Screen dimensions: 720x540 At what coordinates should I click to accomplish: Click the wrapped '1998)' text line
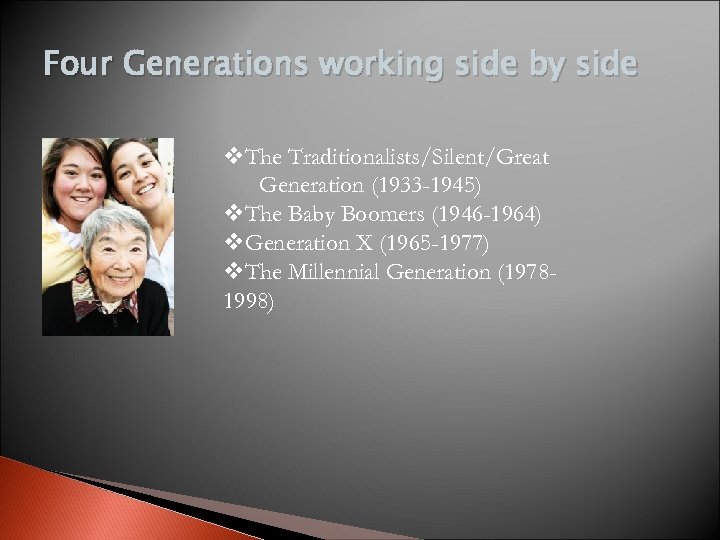(x=249, y=301)
